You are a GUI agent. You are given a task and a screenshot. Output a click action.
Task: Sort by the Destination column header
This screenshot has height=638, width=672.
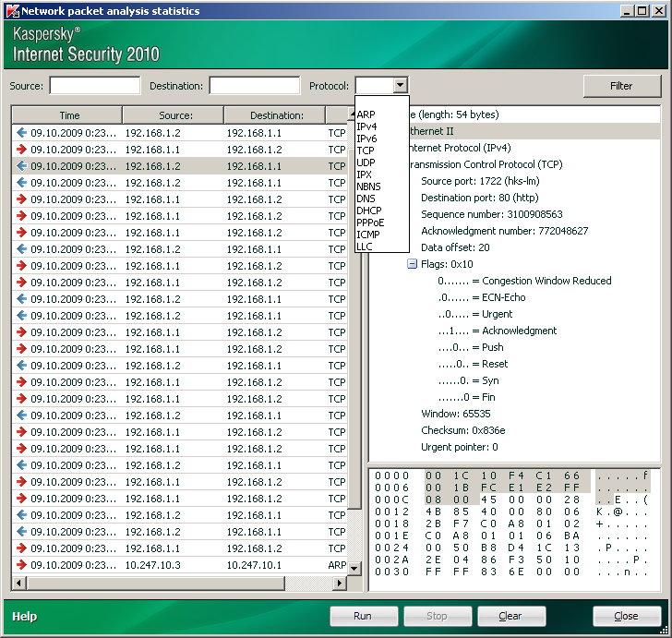(275, 115)
